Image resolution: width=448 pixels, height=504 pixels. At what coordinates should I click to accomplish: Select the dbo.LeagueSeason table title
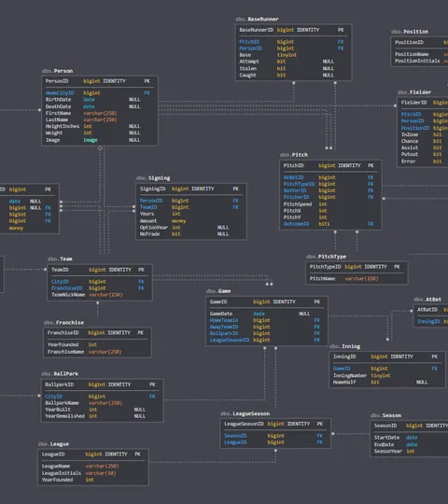point(245,413)
